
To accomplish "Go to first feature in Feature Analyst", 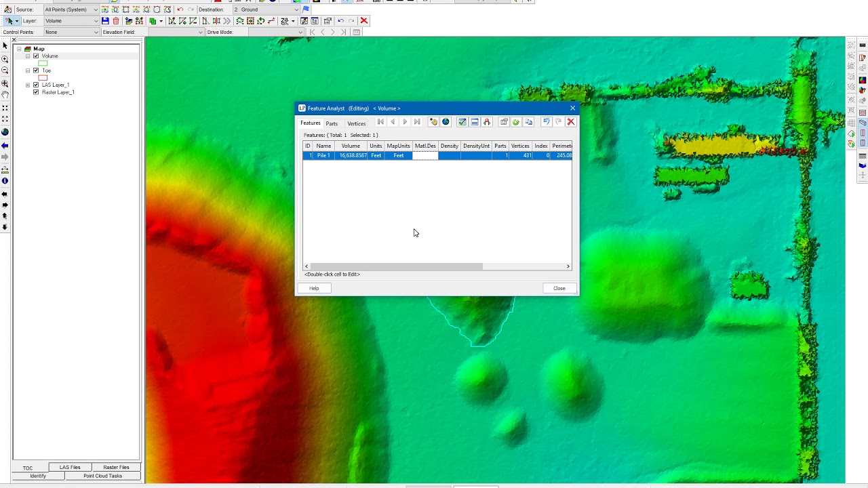I will pyautogui.click(x=380, y=122).
